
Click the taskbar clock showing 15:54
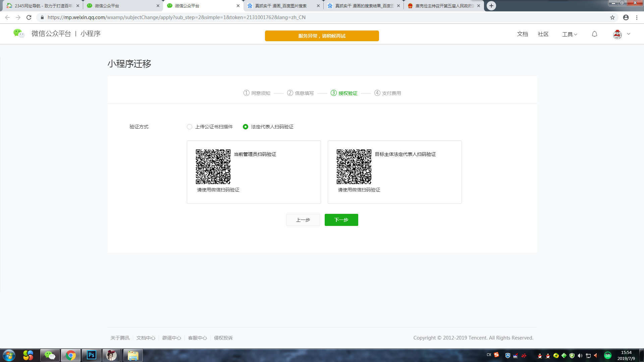coord(626,355)
